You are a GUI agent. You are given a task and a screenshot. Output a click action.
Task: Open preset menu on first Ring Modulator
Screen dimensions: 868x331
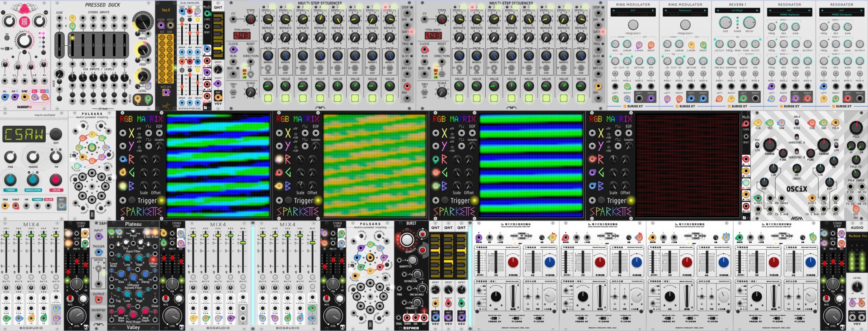(x=633, y=11)
